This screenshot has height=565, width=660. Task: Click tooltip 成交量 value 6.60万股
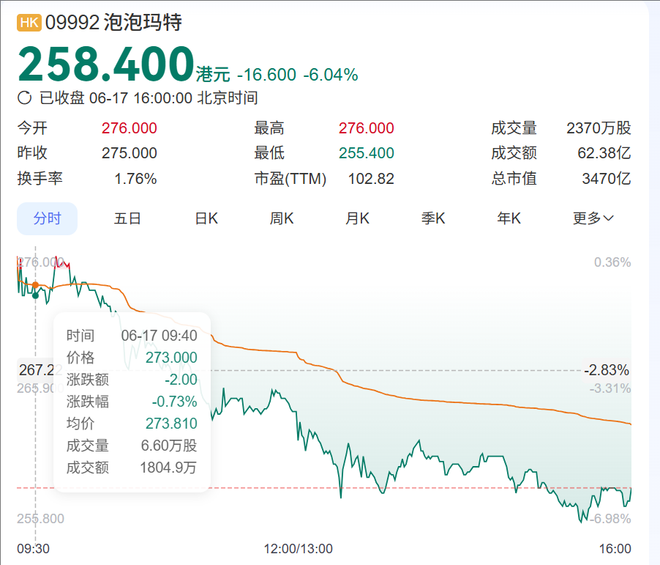point(169,445)
